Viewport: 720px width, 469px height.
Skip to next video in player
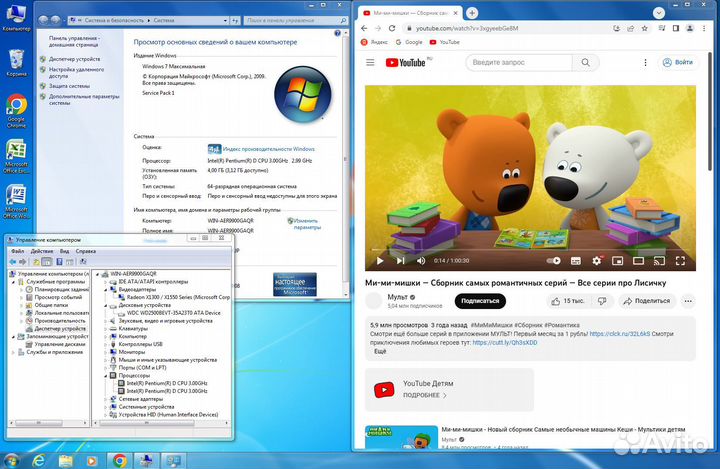400,261
